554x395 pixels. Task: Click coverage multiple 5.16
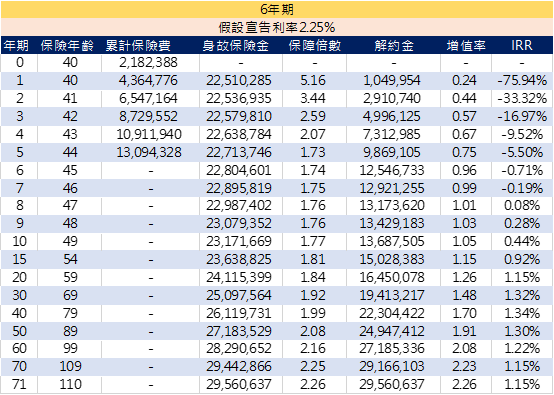tap(313, 81)
